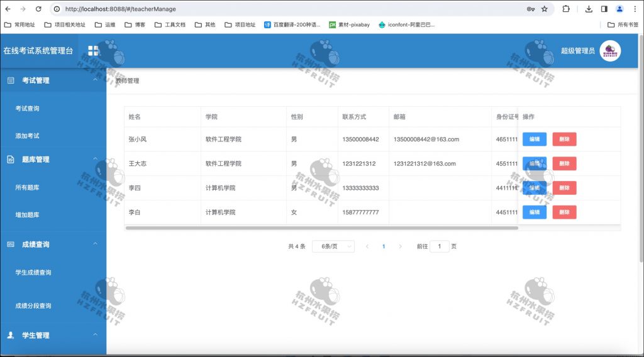Click the page vertical scrollbar

(x=641, y=148)
